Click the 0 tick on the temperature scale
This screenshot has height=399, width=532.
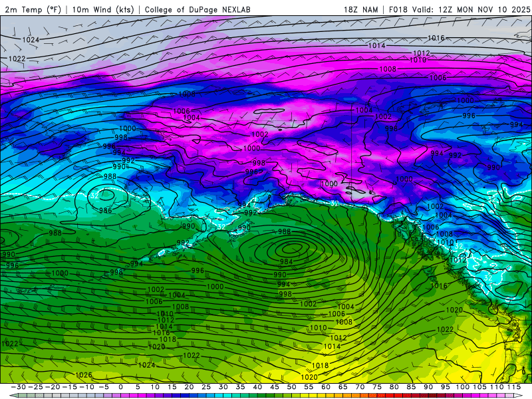(x=121, y=387)
